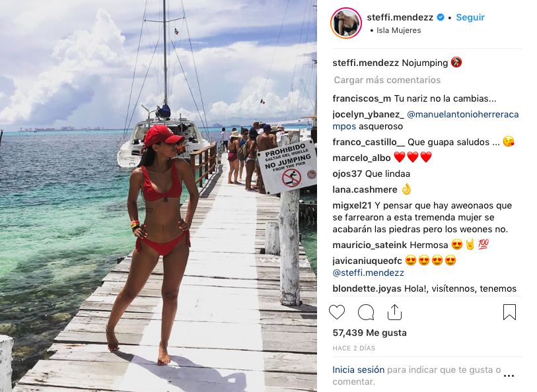Visit franciscos_m commenter profile
Screen dimensions: 537x392
(362, 99)
